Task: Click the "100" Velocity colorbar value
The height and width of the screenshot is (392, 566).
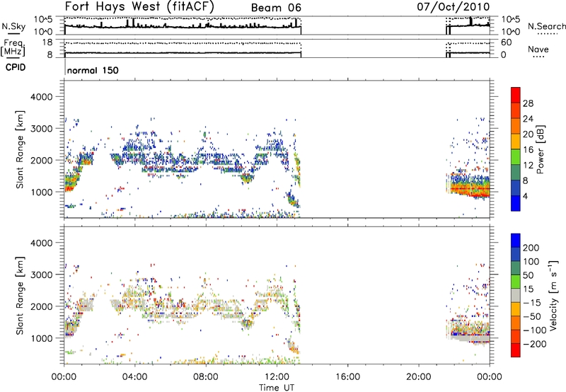Action: pos(531,261)
